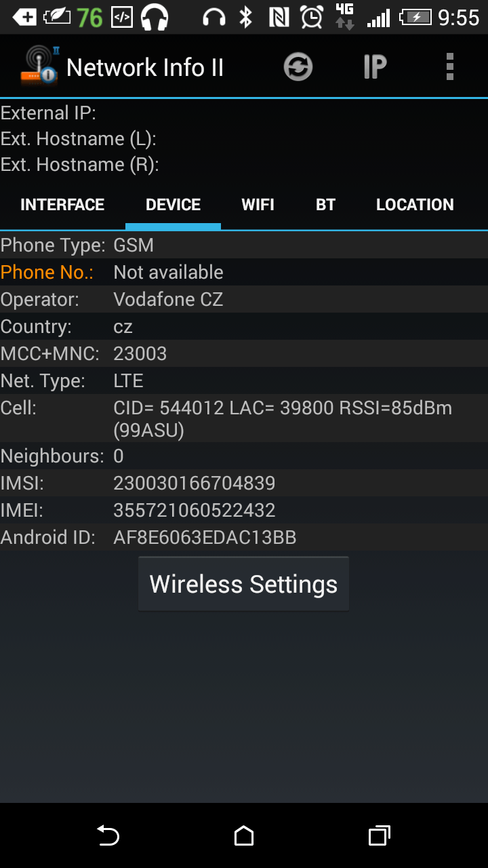Screen dimensions: 488x868
Task: Open Wireless Settings button
Action: pyautogui.click(x=244, y=584)
